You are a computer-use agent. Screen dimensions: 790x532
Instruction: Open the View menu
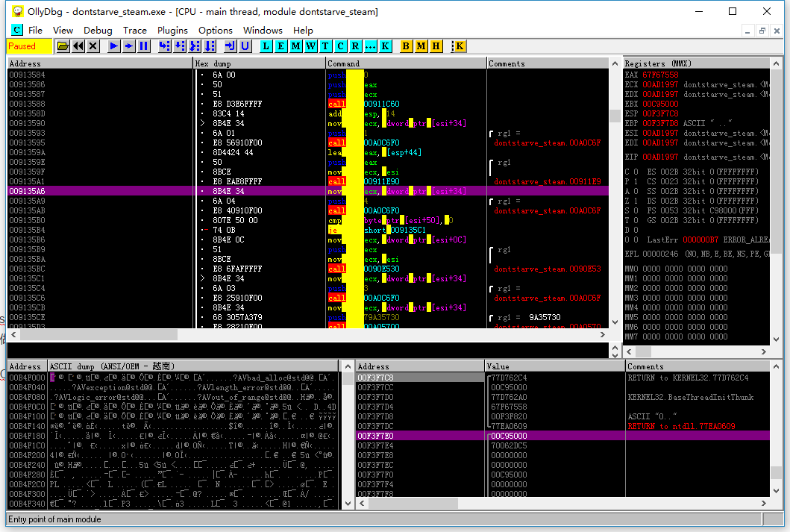click(63, 31)
